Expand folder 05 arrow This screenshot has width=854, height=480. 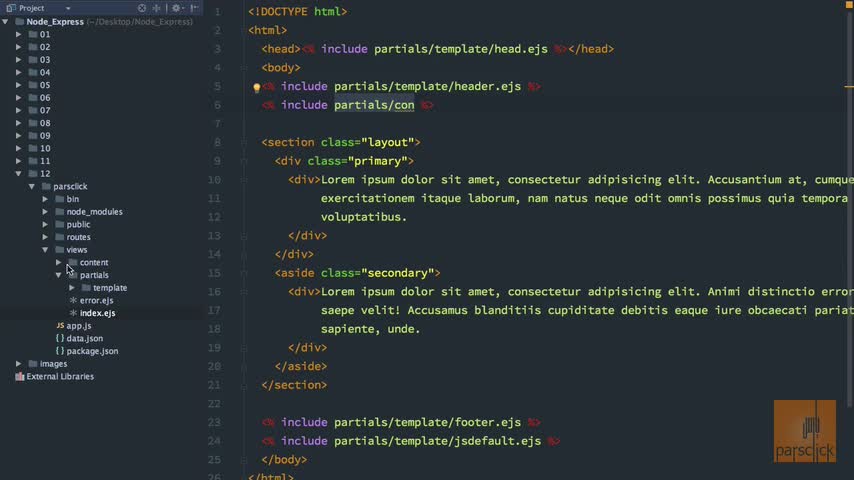19,85
